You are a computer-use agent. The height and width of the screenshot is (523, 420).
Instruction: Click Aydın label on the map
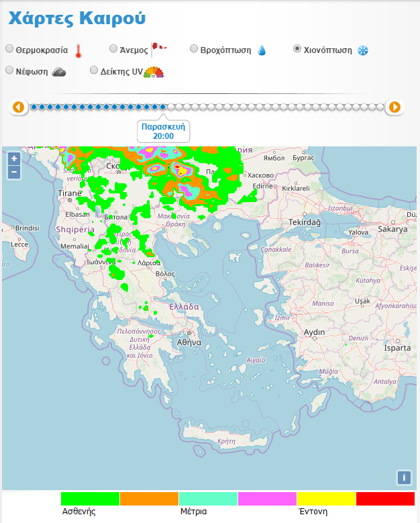[x=314, y=332]
